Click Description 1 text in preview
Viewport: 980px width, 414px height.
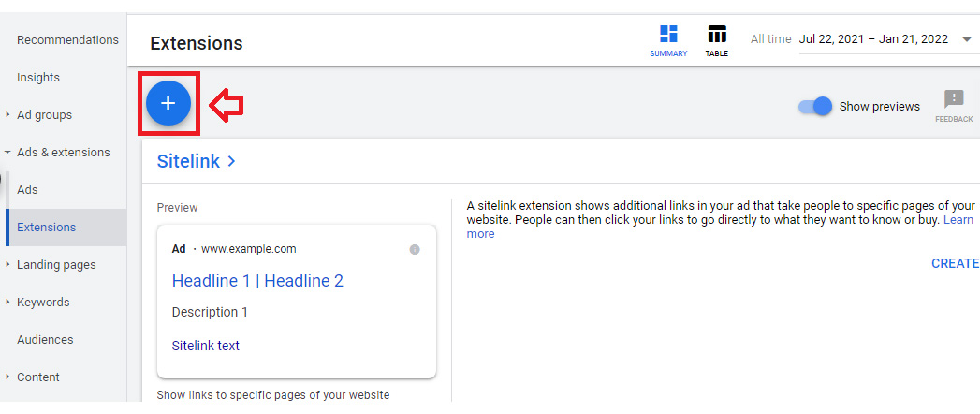tap(210, 312)
